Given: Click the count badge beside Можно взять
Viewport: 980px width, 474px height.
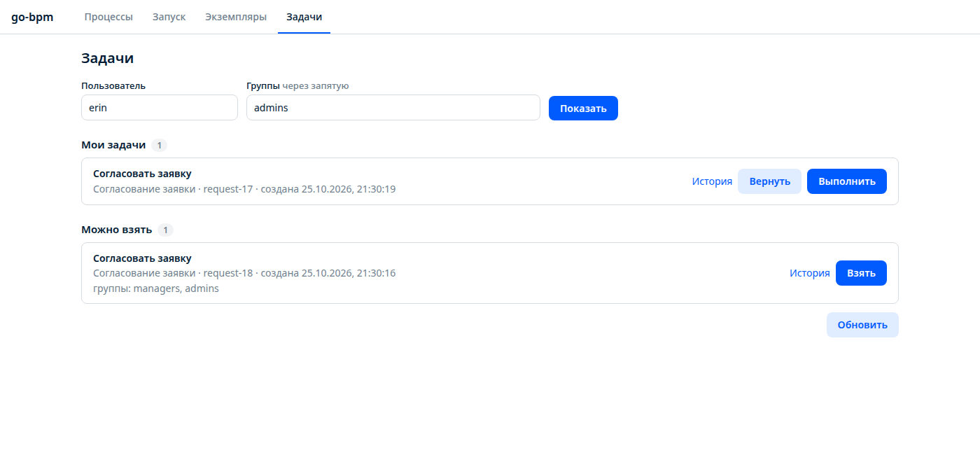Looking at the screenshot, I should click(165, 230).
